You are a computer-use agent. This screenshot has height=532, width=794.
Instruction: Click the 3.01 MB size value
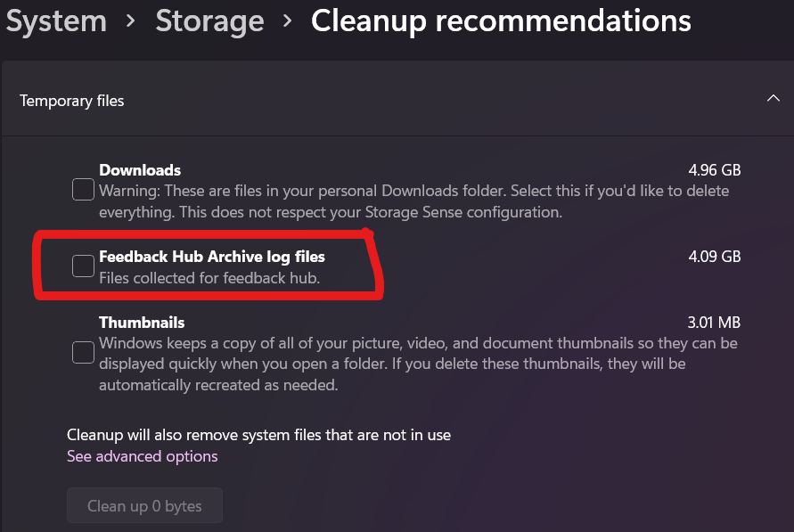point(714,322)
